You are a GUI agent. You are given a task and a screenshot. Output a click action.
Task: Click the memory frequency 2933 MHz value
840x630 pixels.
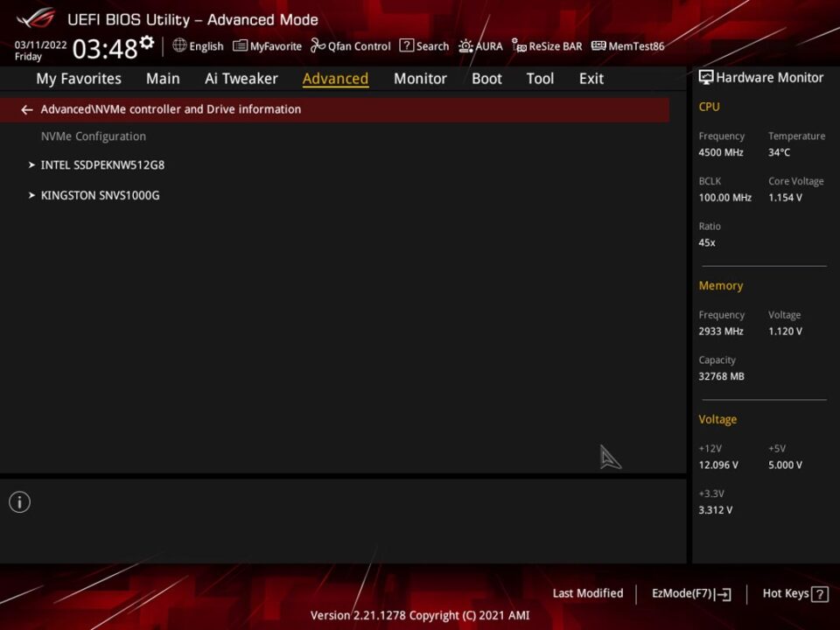[x=720, y=332]
